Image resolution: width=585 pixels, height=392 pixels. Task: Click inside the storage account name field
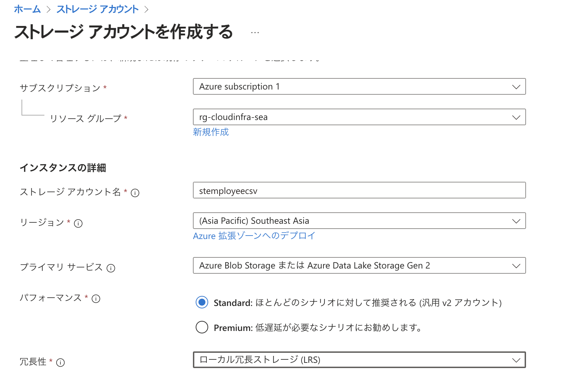(x=359, y=190)
